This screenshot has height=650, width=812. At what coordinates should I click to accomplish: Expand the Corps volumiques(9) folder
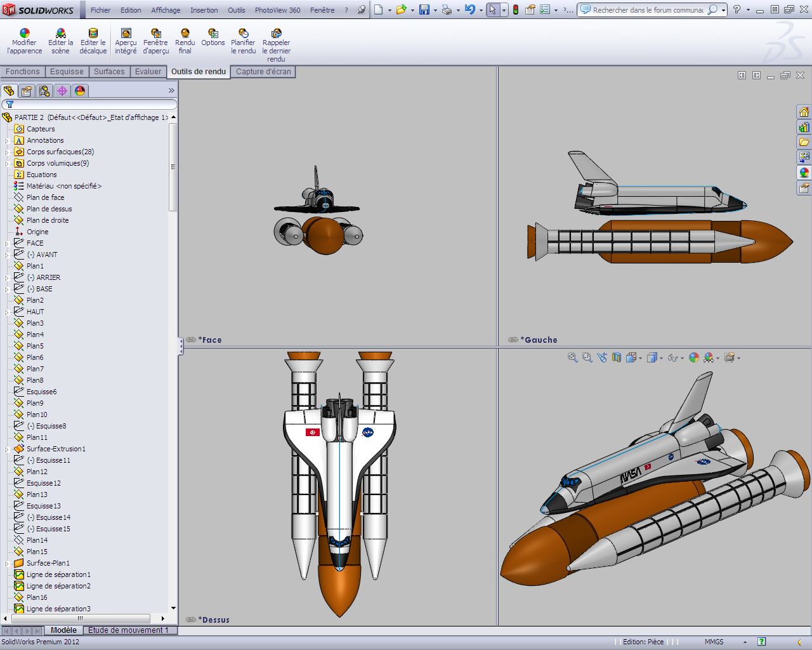[7, 164]
